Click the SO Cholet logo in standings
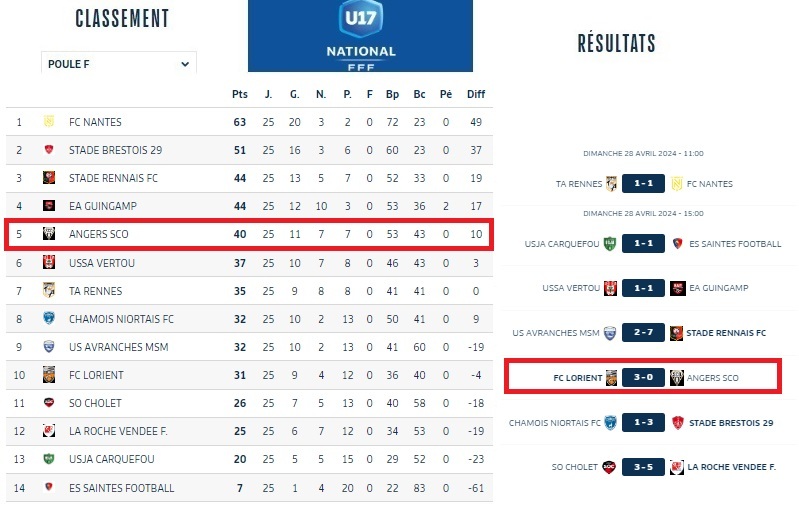799x506 pixels. (x=48, y=403)
